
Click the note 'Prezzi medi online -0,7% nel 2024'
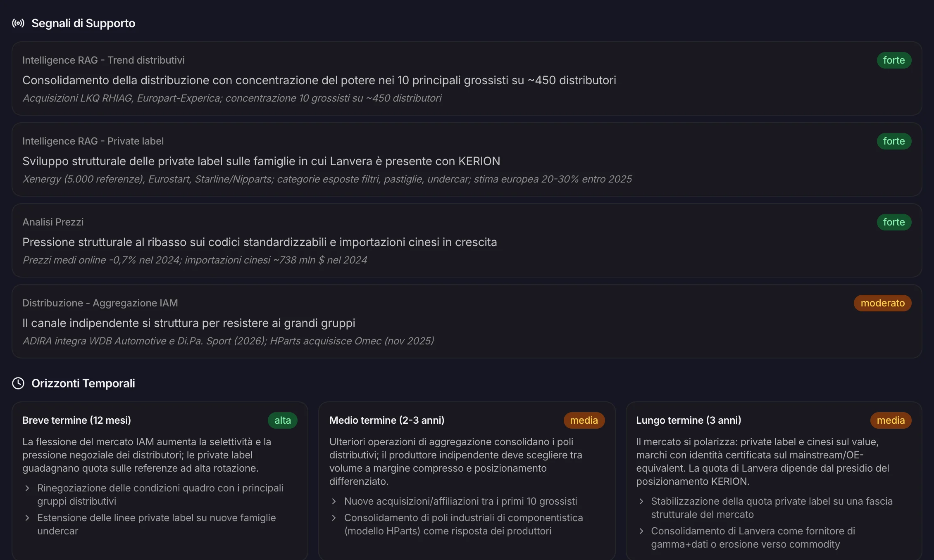[195, 260]
